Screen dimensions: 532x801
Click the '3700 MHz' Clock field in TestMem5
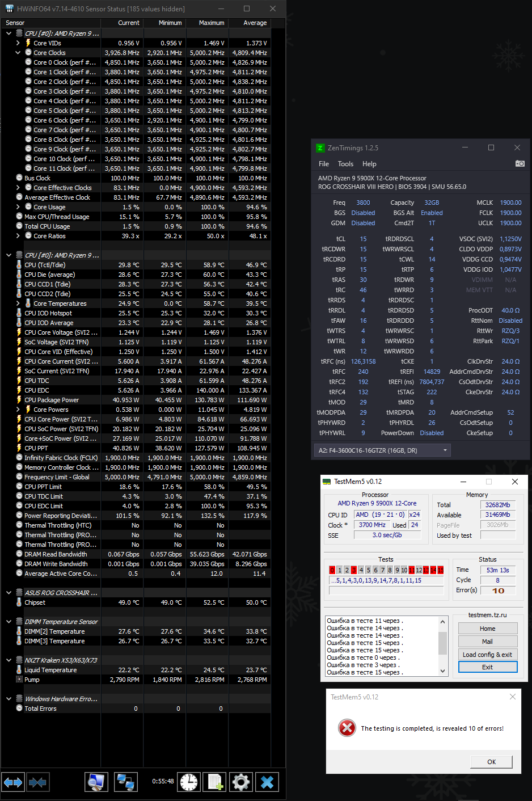(x=371, y=525)
